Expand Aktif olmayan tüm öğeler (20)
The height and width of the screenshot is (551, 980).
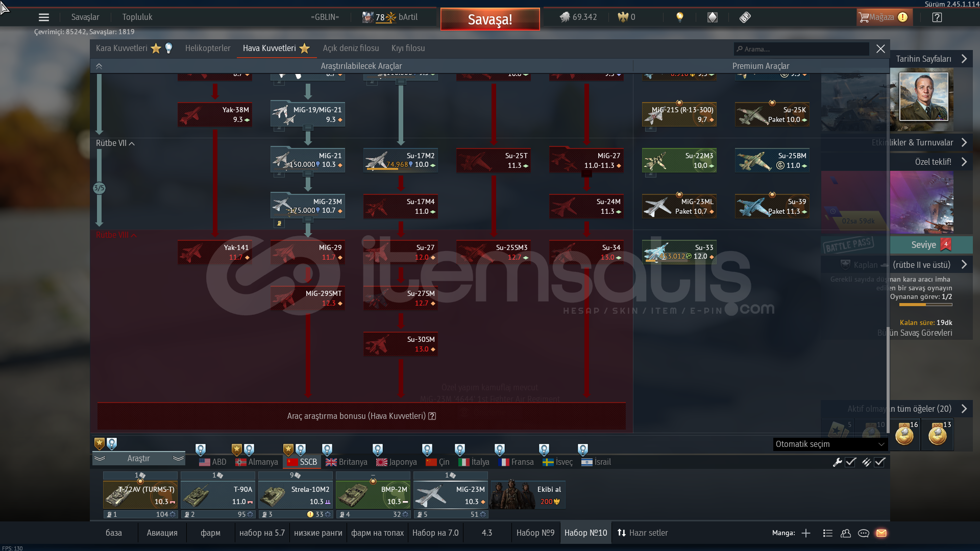pyautogui.click(x=964, y=409)
